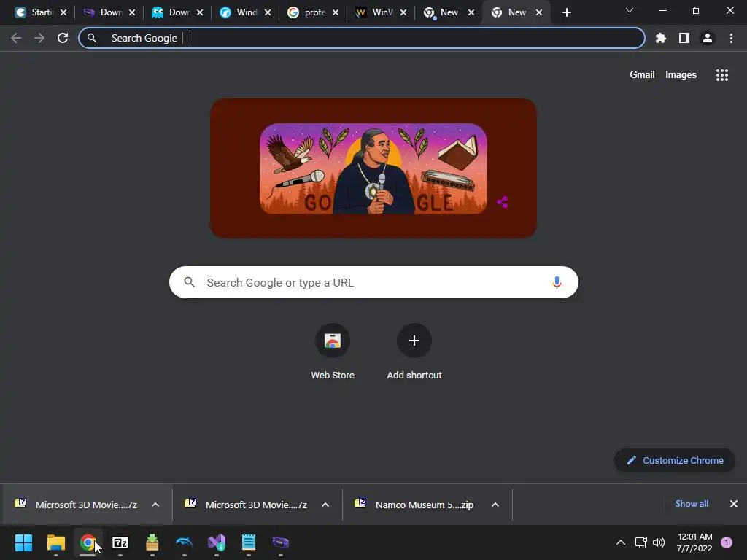Reload the current page
747x560 pixels.
coord(63,38)
